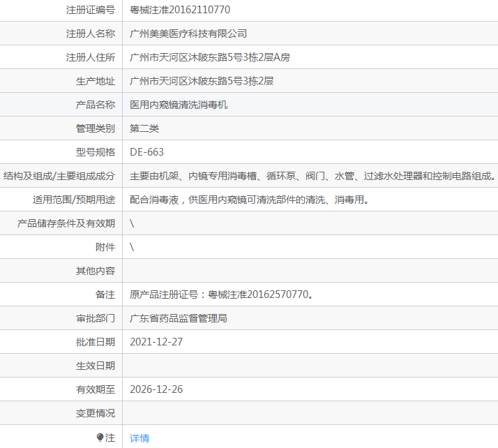Screen dimensions: 498x448
Task: Click the 注 label next to the bulb
Action: [x=110, y=438]
